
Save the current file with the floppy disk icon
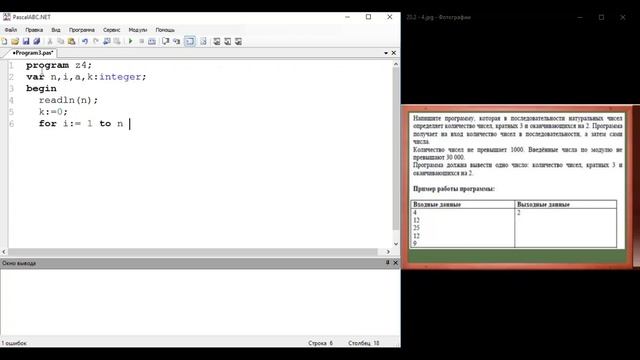pyautogui.click(x=26, y=41)
